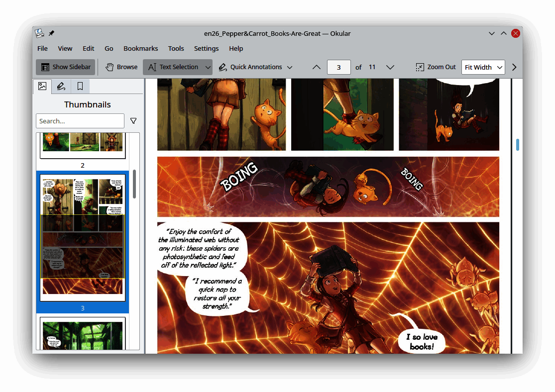Go to next page with down arrow
The image size is (555, 392).
coord(390,67)
